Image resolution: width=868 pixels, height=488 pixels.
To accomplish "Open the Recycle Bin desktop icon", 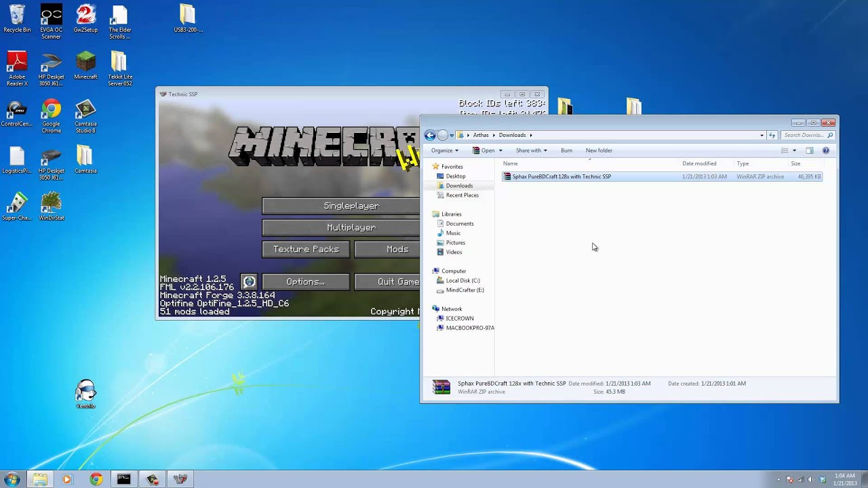I will click(x=17, y=19).
